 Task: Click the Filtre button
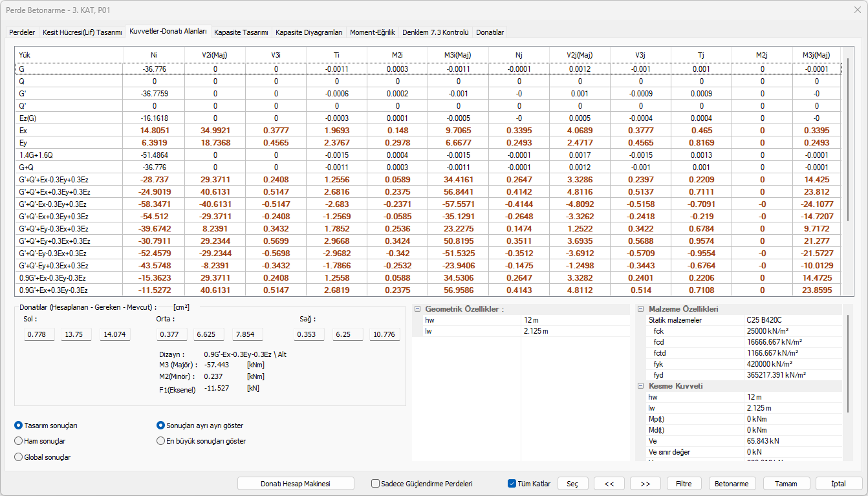(x=684, y=484)
